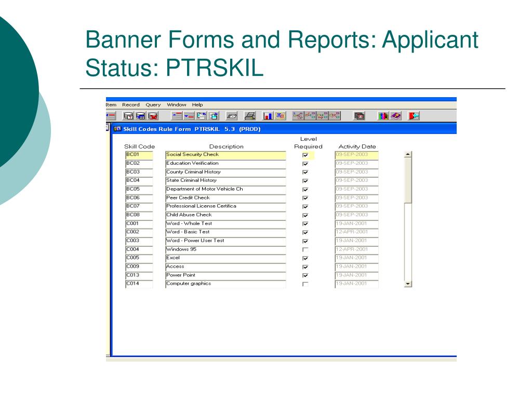532x399 pixels.
Task: Toggle Level Required for State Criminal History
Action: 305,181
